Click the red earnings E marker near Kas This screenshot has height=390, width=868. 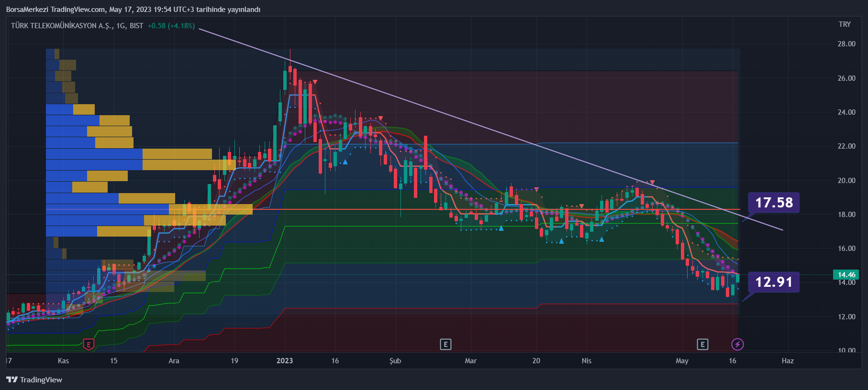tap(89, 344)
